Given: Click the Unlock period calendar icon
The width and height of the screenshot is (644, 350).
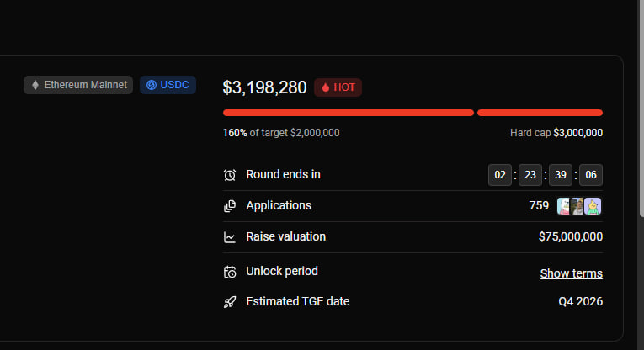Looking at the screenshot, I should click(x=230, y=272).
